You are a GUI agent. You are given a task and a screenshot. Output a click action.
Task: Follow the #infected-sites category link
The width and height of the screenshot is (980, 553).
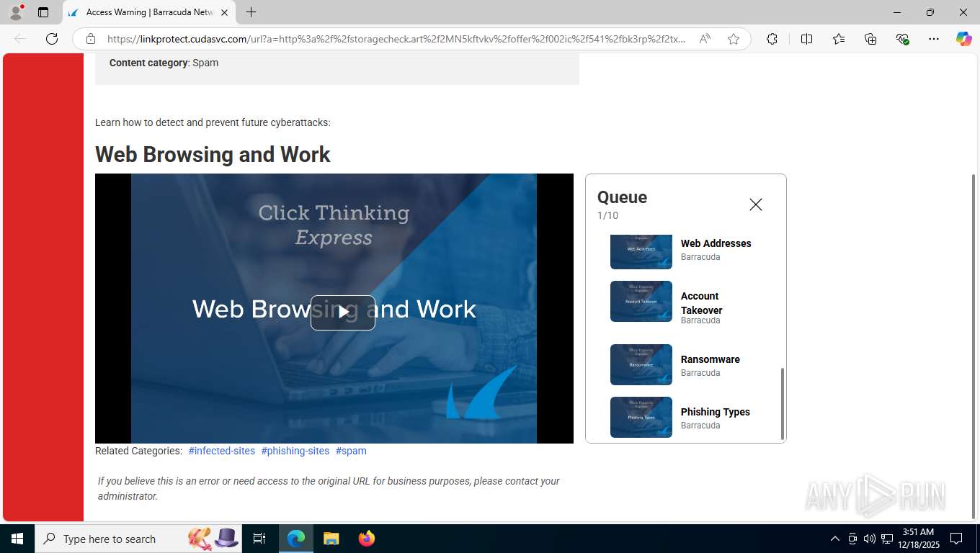coord(221,451)
